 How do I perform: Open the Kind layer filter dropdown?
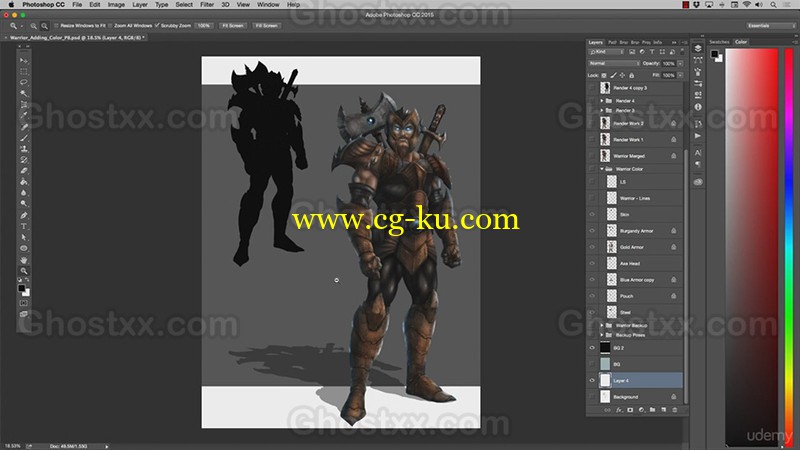point(606,52)
